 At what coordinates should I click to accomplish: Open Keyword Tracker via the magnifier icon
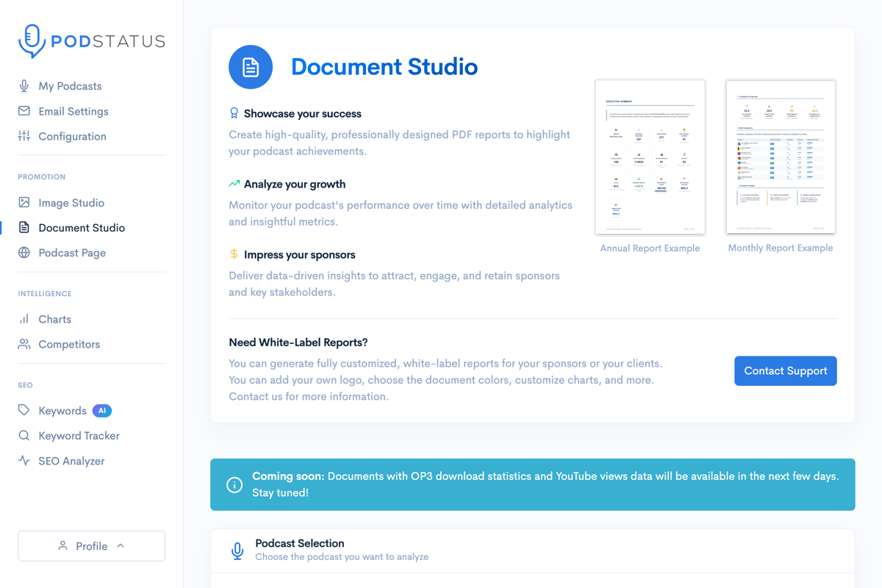[24, 435]
